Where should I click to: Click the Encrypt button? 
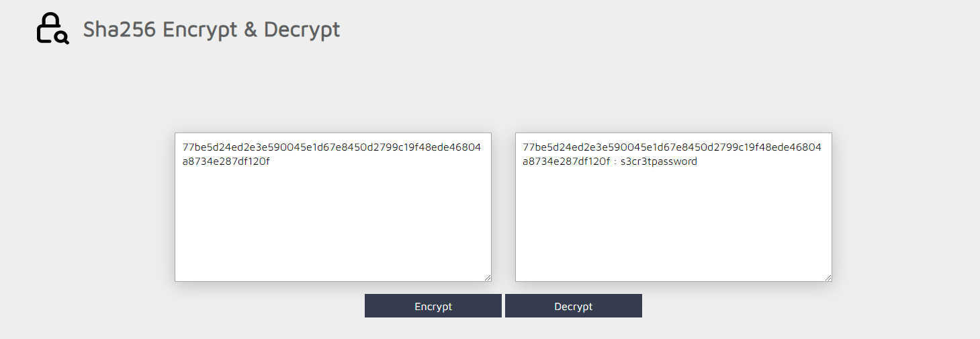[x=433, y=306]
